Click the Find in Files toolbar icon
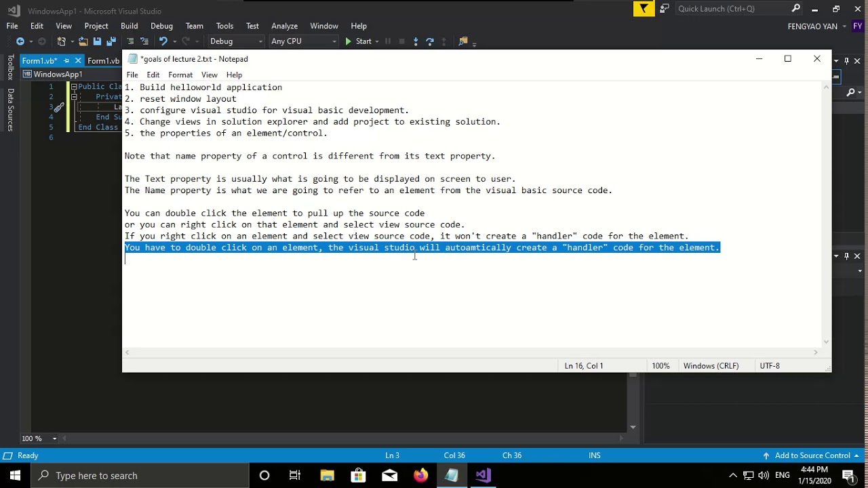This screenshot has height=488, width=868. (463, 41)
